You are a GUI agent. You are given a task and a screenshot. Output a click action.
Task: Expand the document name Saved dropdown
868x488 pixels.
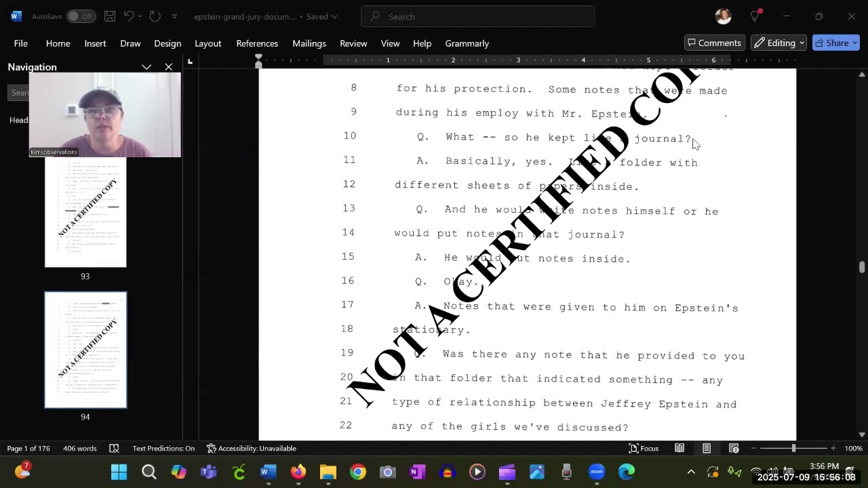click(334, 16)
